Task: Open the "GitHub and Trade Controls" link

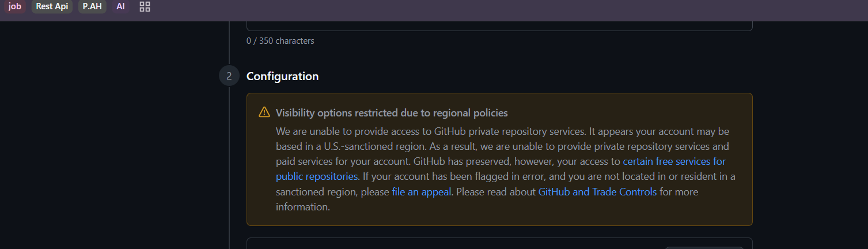Action: coord(597,192)
